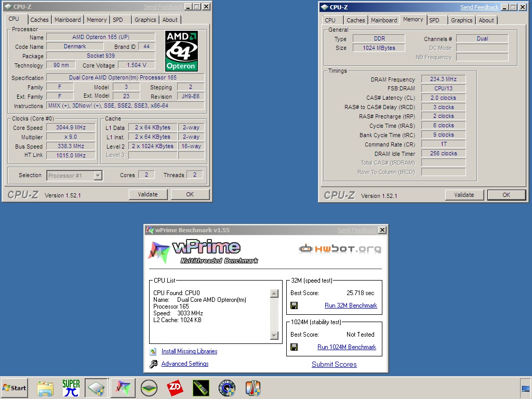532x399 pixels.
Task: Click wPrime title bar icon
Action: (150, 230)
